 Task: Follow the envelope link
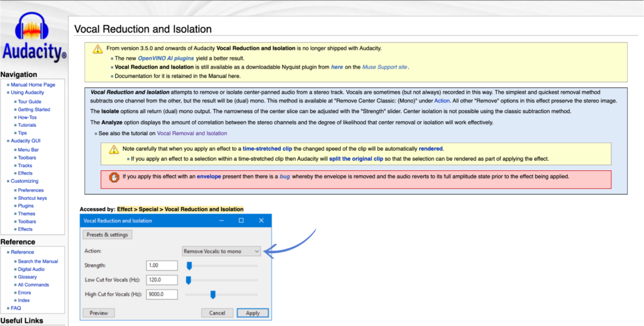click(209, 177)
